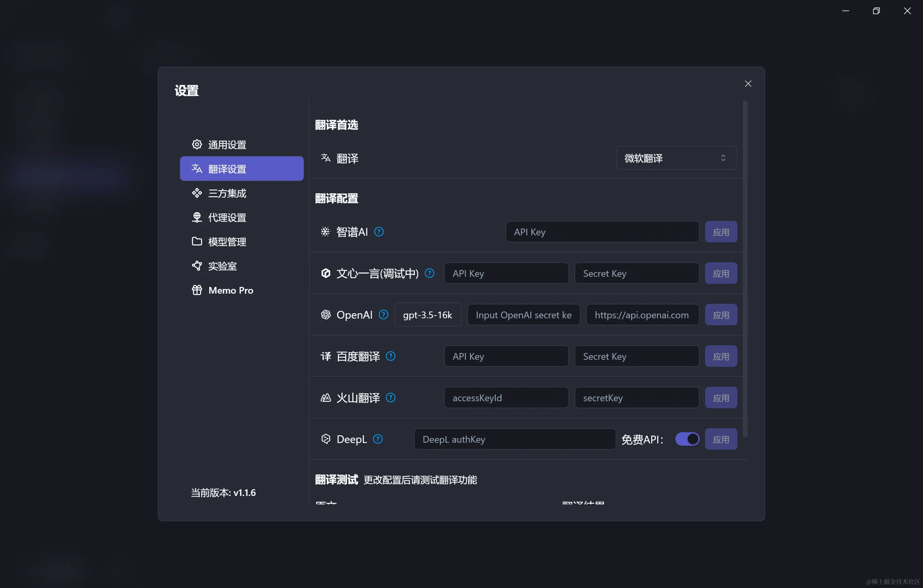The image size is (923, 588).
Task: Focus the DeepL authKey input field
Action: point(514,439)
